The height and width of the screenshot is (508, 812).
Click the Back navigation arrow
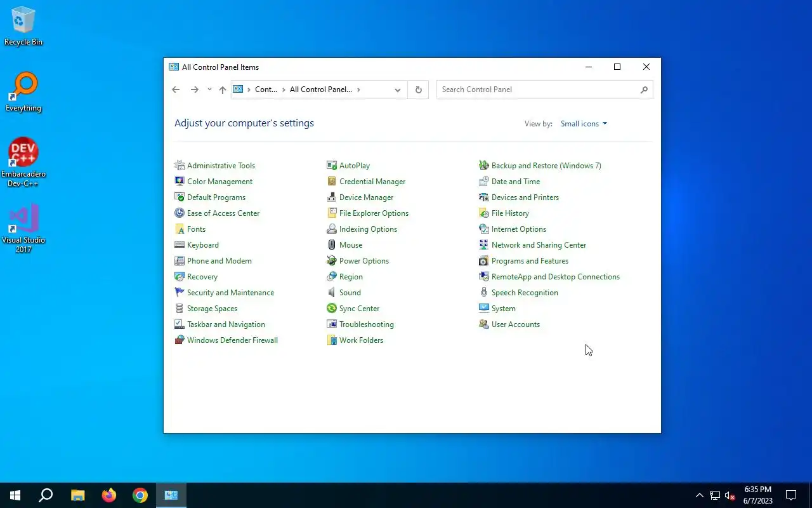tap(176, 90)
